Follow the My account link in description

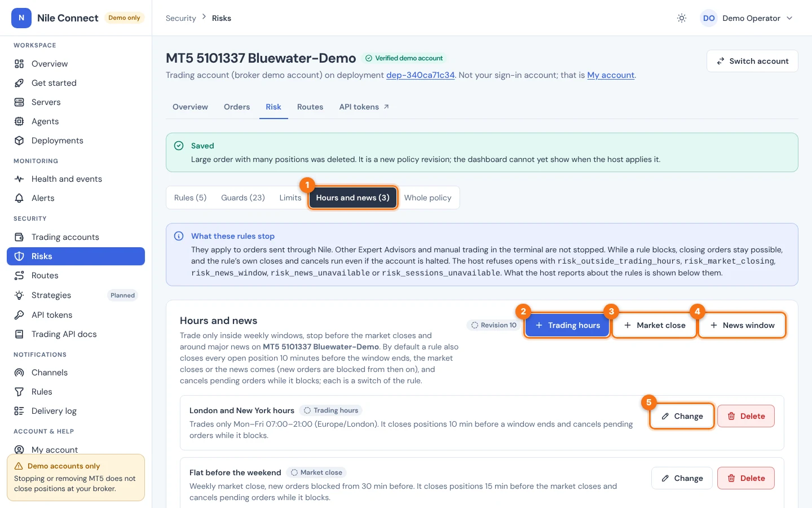pyautogui.click(x=611, y=75)
